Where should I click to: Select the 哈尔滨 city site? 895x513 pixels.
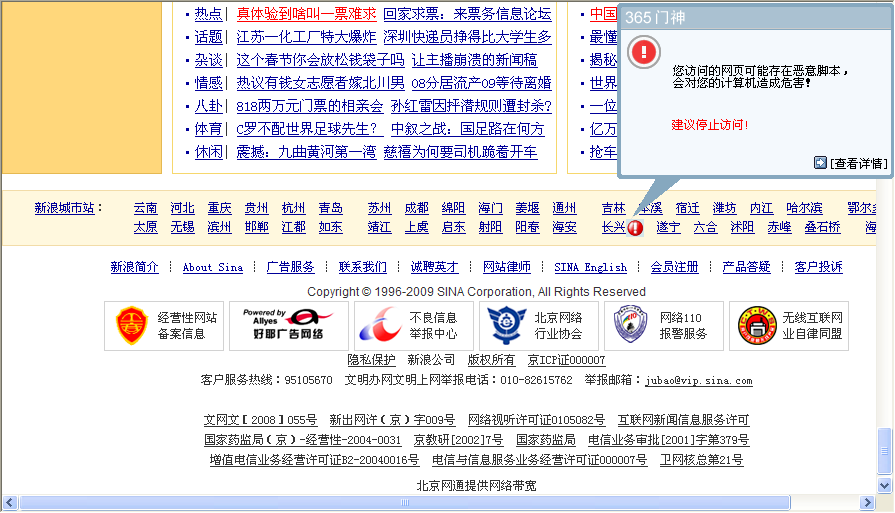[x=804, y=208]
